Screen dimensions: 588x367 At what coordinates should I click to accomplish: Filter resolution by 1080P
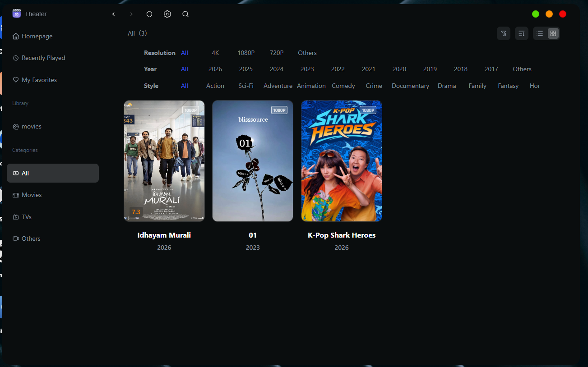246,53
